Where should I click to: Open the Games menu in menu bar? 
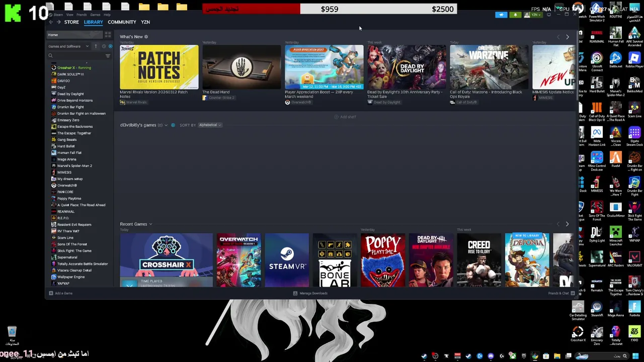click(95, 15)
